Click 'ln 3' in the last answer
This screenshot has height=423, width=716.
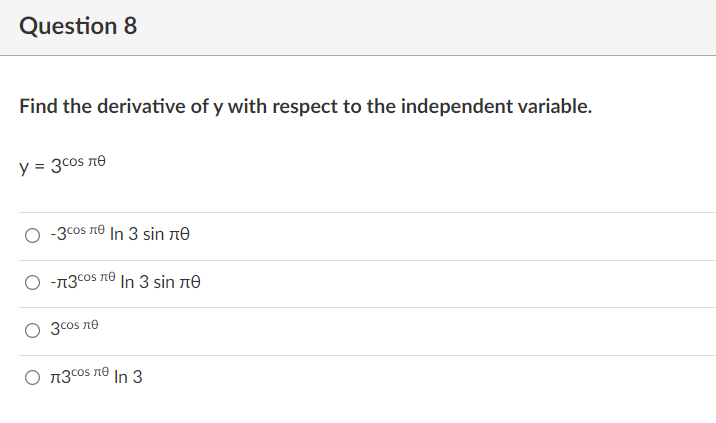pos(128,378)
